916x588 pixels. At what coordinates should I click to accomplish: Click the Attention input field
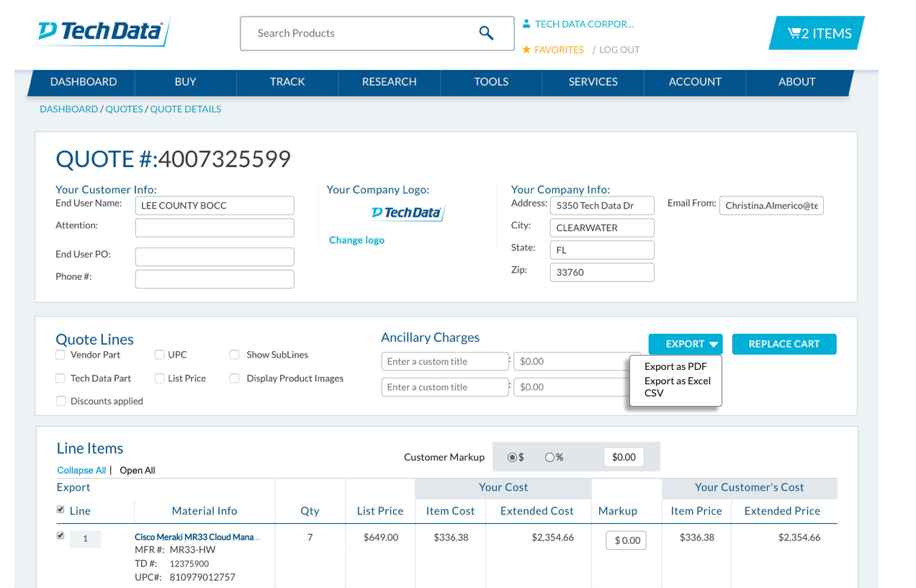215,227
